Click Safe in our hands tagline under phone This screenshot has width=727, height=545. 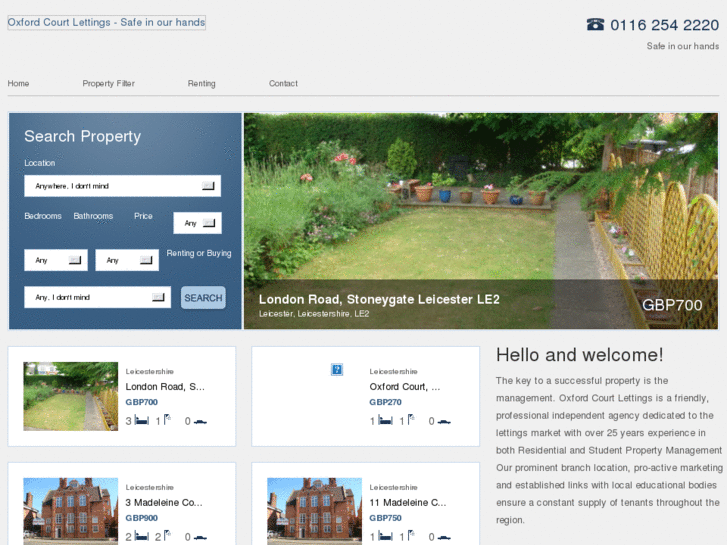coord(683,46)
